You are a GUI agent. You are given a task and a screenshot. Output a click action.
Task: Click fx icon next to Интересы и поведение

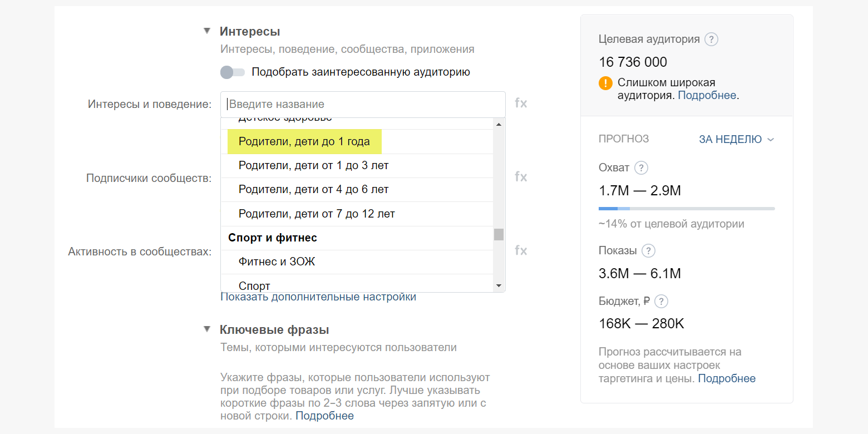pos(520,103)
